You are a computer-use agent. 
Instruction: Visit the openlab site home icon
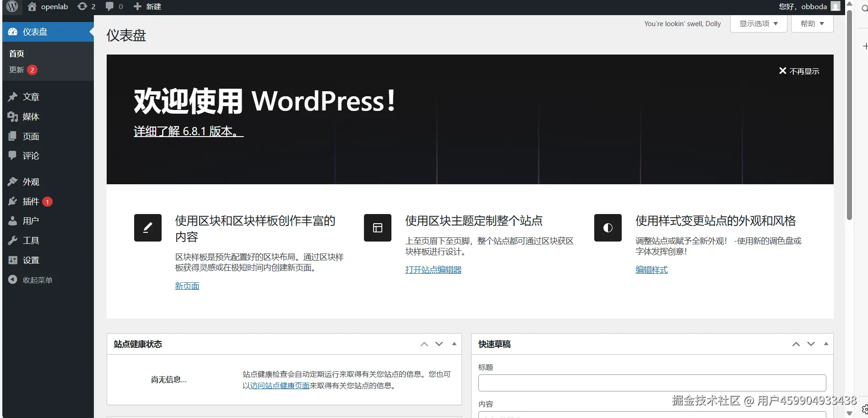pos(32,6)
